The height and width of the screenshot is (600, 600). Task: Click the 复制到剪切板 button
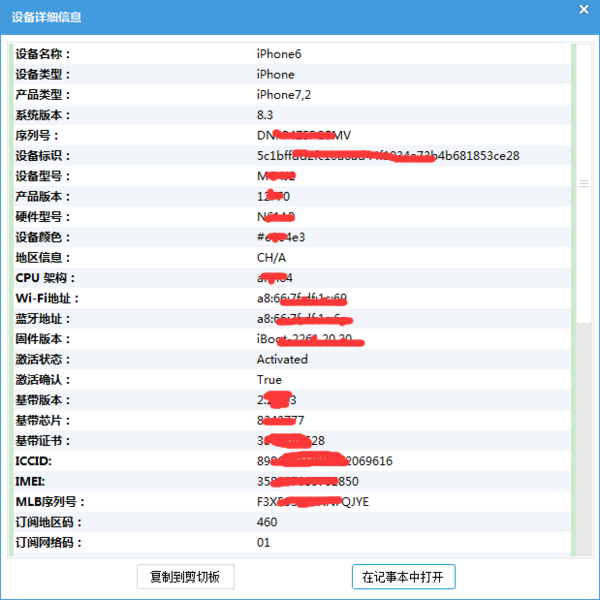pos(186,576)
